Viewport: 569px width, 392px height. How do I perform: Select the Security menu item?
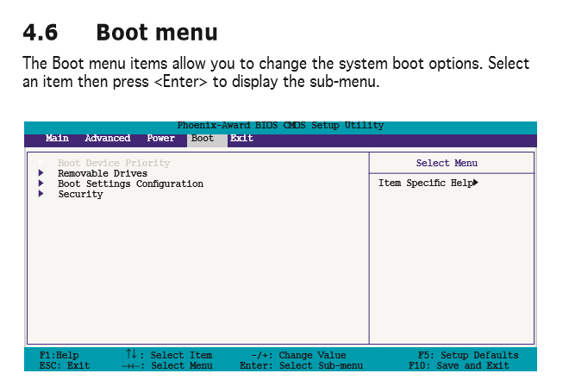coord(80,194)
